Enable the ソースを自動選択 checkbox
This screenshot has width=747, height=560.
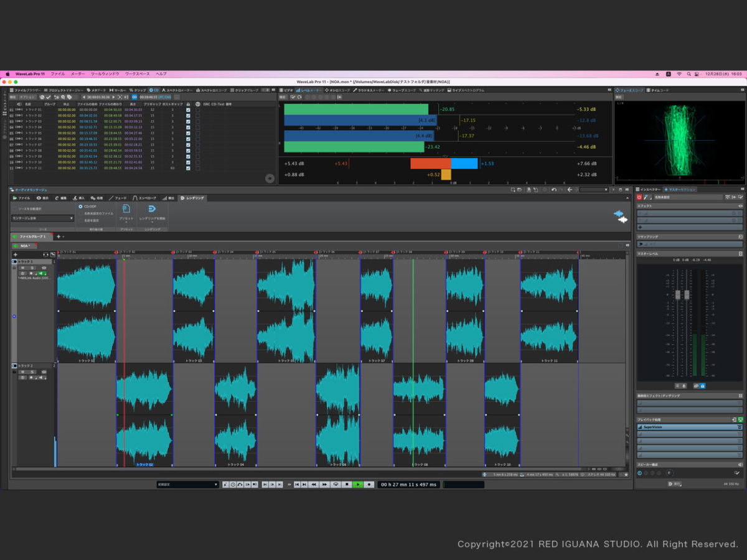(x=15, y=208)
